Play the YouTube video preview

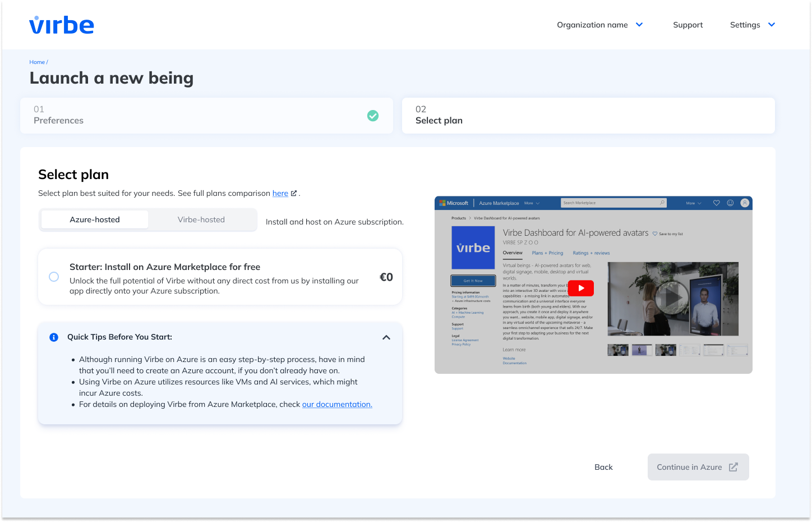click(x=581, y=288)
